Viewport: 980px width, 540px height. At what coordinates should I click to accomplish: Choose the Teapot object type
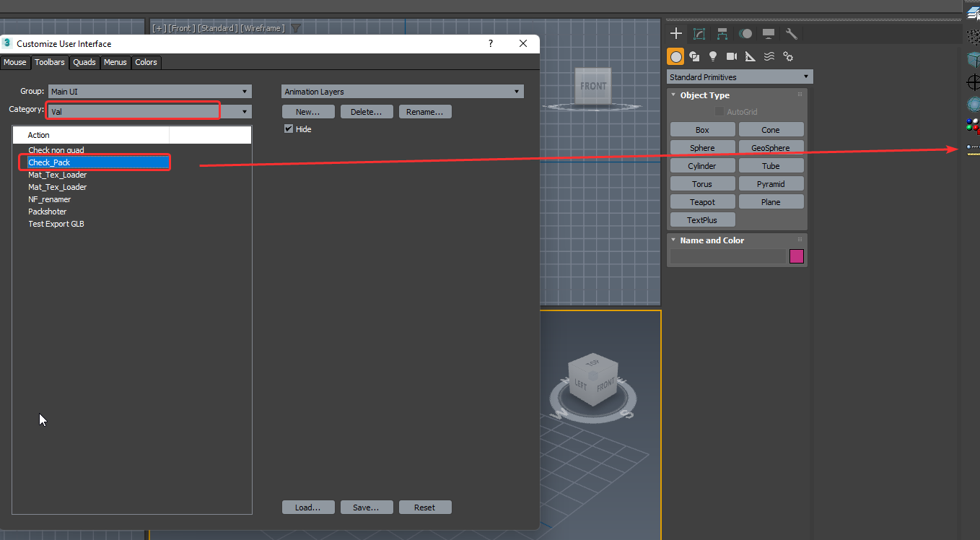pos(703,202)
